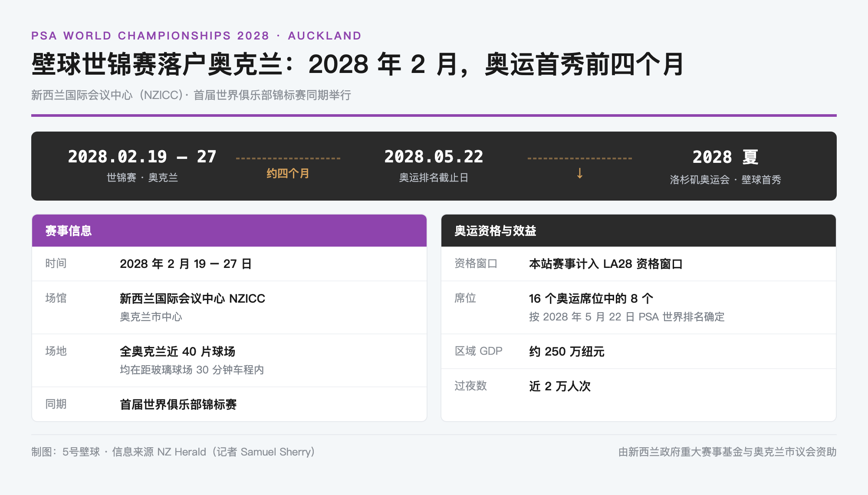868x495 pixels.
Task: Click the '场地' row label
Action: (x=56, y=351)
